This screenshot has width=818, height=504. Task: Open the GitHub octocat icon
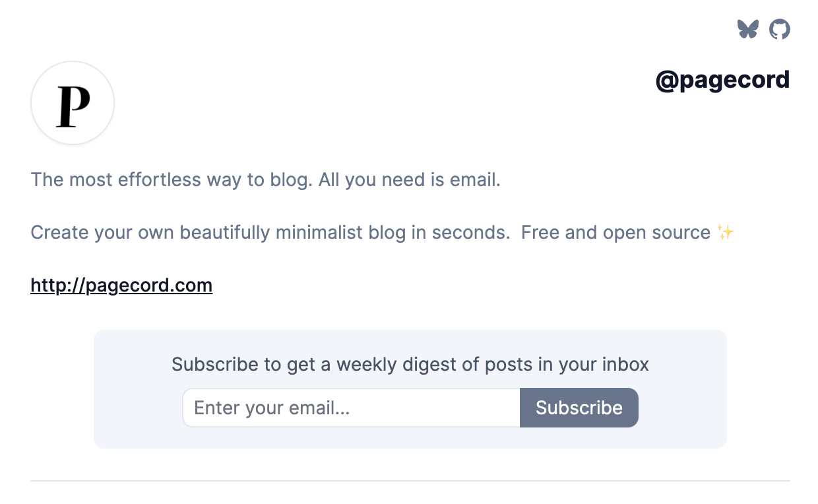pyautogui.click(x=780, y=29)
